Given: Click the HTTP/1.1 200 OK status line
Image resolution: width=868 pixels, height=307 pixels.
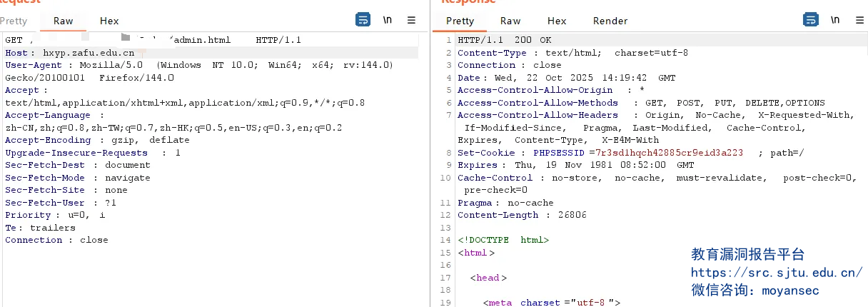Looking at the screenshot, I should [504, 40].
